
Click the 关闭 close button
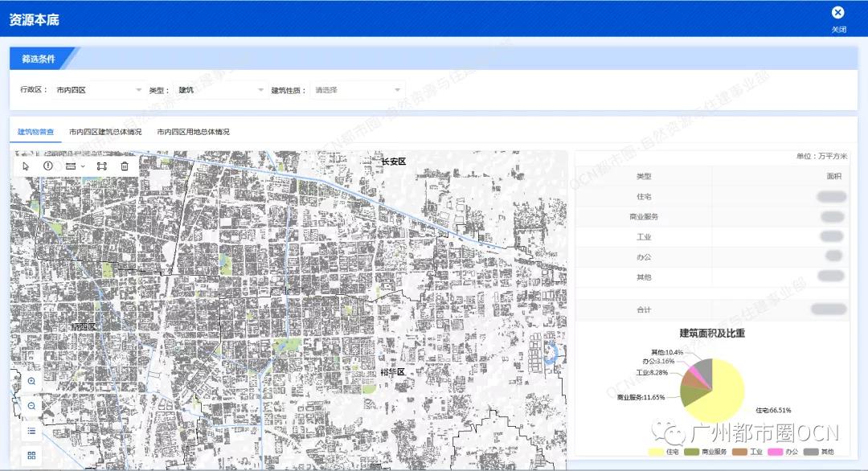coord(838,18)
